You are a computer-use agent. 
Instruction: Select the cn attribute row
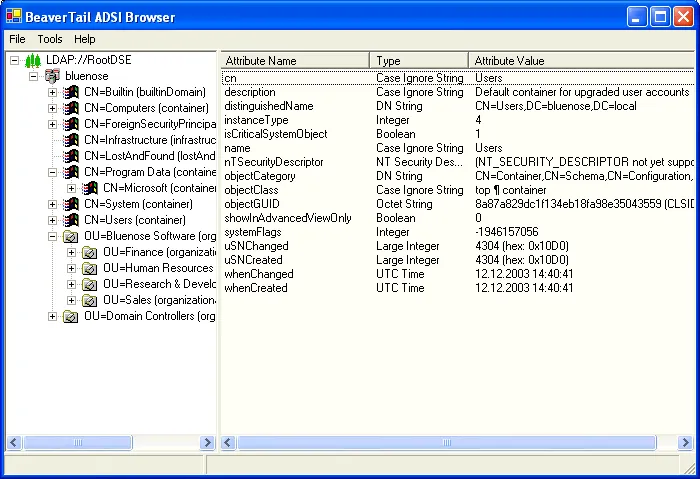click(x=458, y=78)
